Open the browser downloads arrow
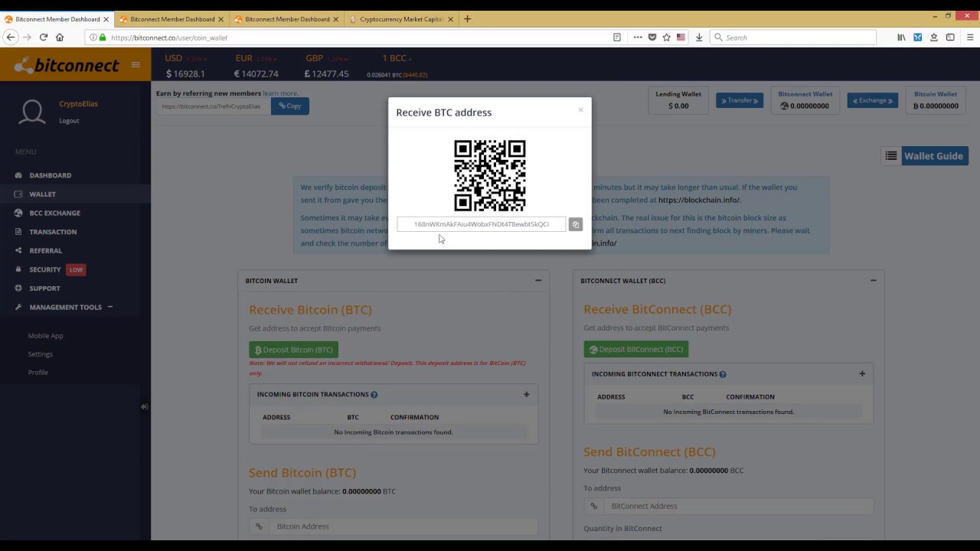Image resolution: width=980 pixels, height=551 pixels. (699, 37)
